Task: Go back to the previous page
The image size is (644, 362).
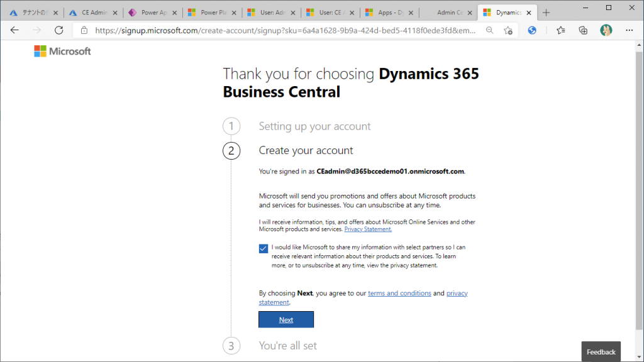Action: point(15,30)
